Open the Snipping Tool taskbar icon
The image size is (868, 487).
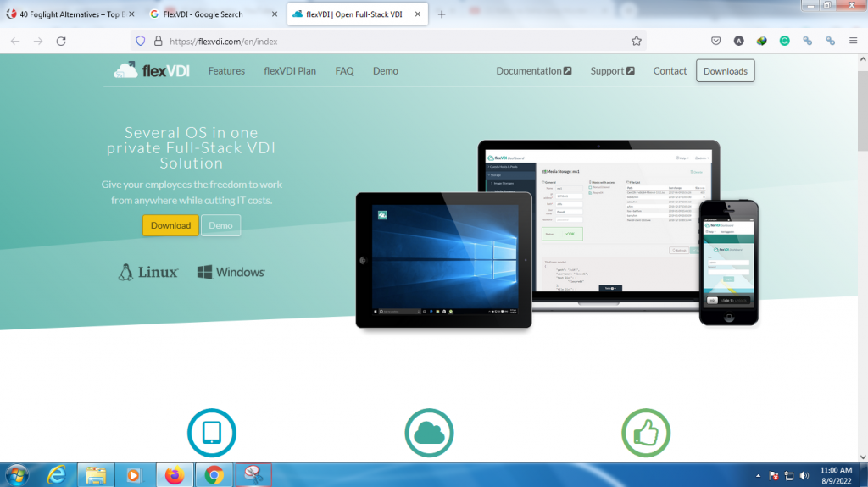253,475
